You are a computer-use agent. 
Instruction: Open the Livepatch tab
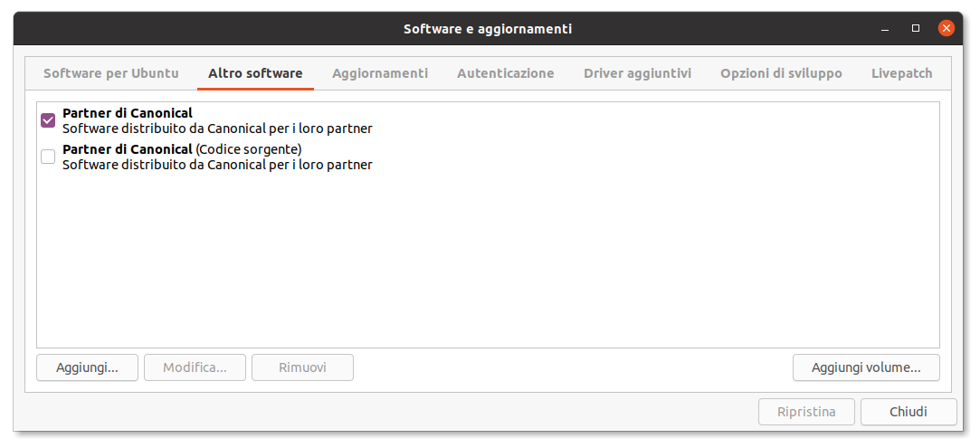point(901,73)
